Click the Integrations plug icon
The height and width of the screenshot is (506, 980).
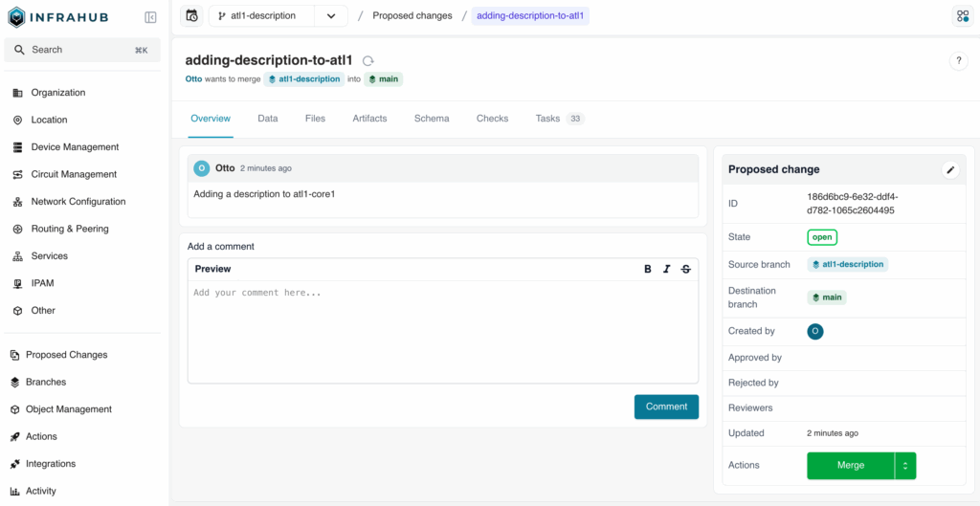14,464
